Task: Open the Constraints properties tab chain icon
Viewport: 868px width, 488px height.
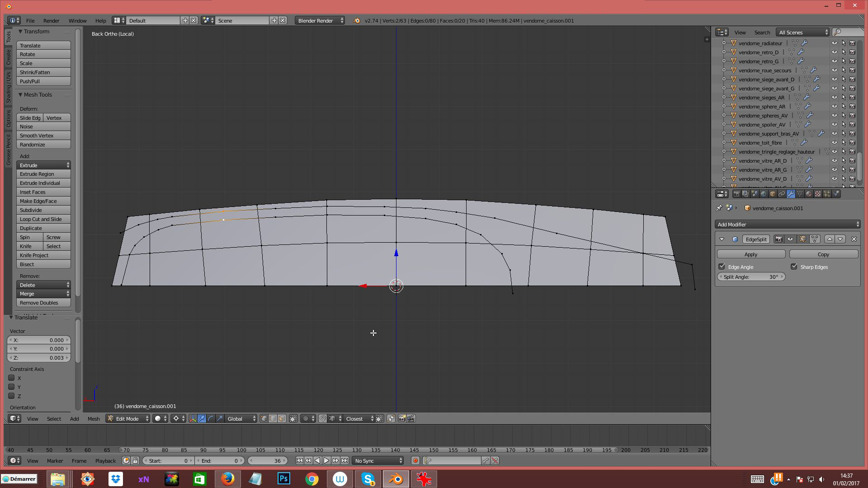Action: click(782, 194)
